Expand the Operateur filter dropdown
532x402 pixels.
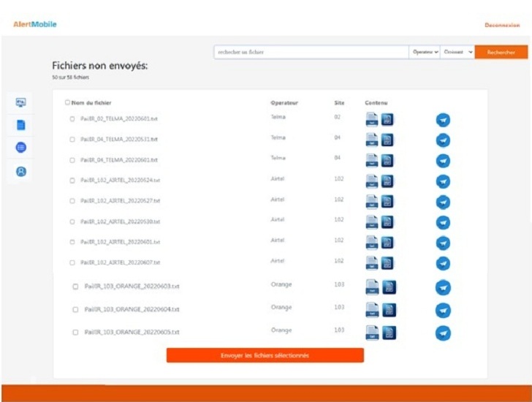coord(425,52)
